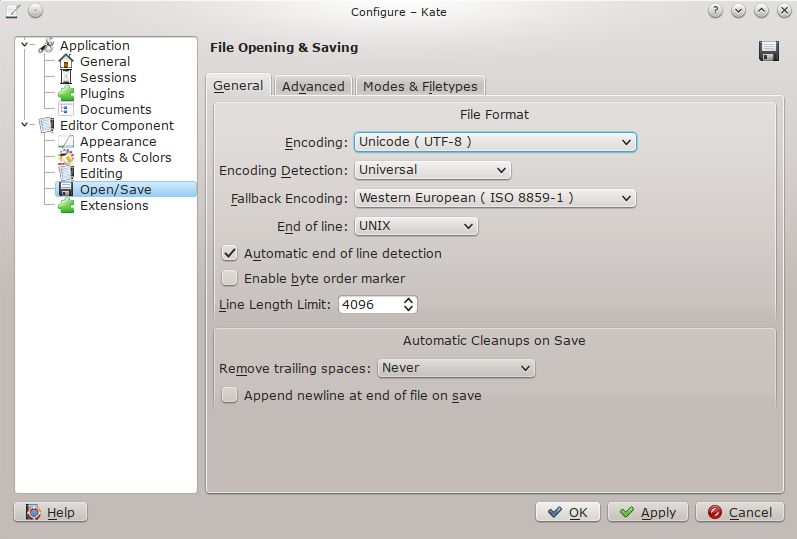Open the Modes & Filetypes tab
The width and height of the screenshot is (797, 539).
pyautogui.click(x=420, y=87)
